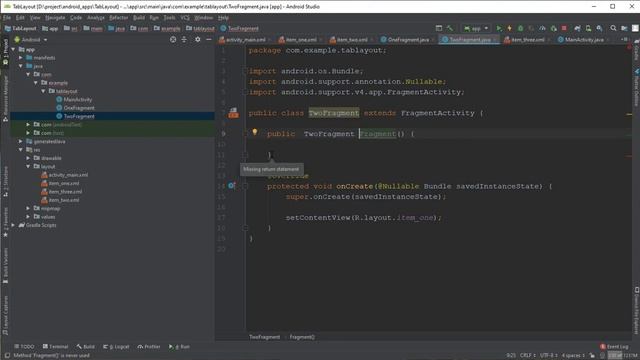Open the Android view selector dropdown
This screenshot has height=360, width=640.
(x=31, y=40)
